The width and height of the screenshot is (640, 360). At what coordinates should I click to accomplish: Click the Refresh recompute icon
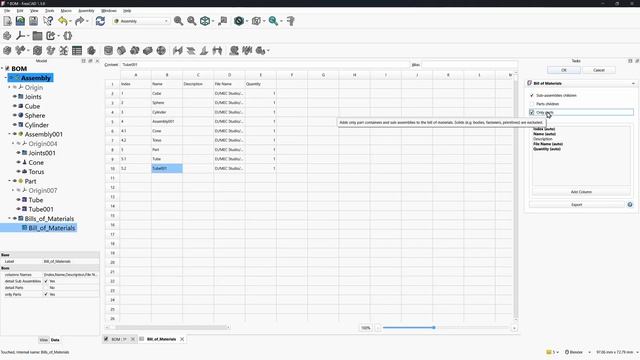coord(100,21)
